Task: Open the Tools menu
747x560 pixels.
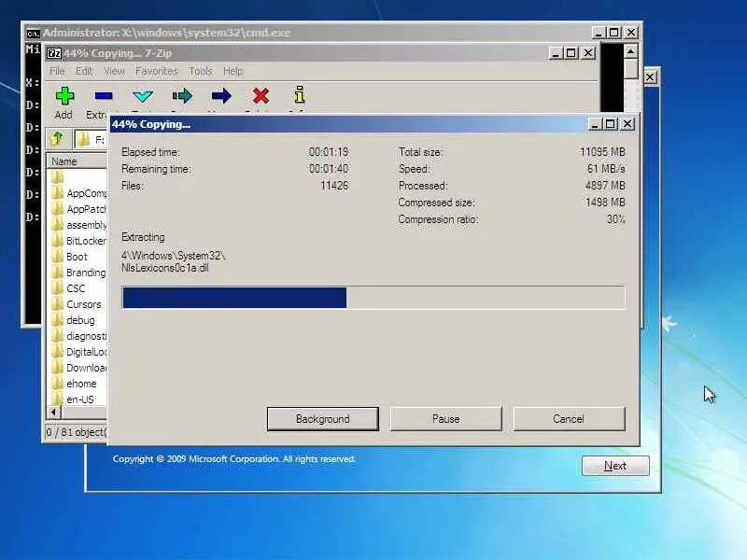Action: tap(201, 71)
